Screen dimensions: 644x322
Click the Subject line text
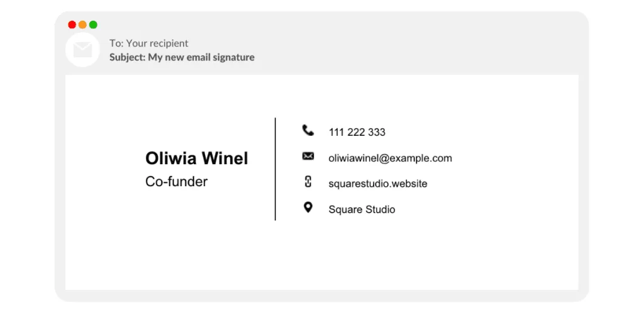(x=182, y=57)
